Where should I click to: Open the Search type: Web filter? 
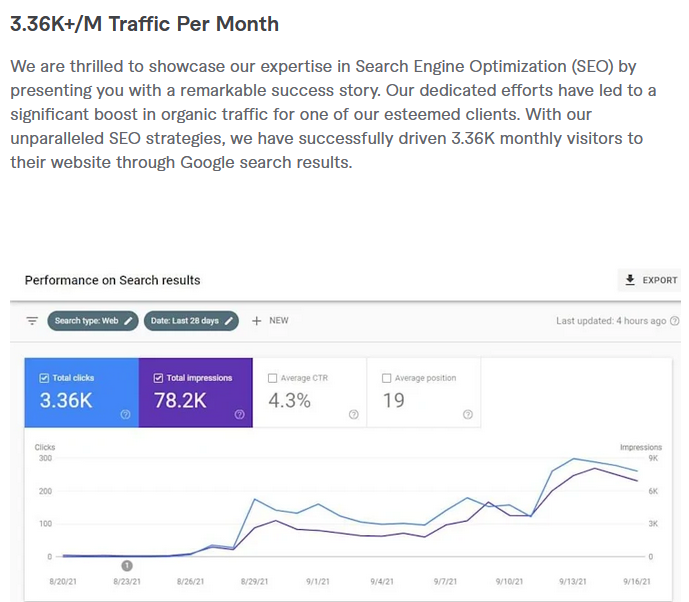click(87, 321)
